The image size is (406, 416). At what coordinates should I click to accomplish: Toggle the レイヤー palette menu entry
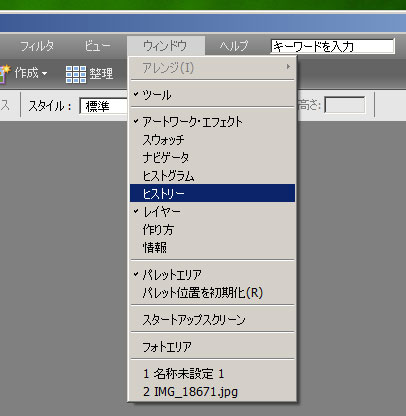[x=212, y=211]
